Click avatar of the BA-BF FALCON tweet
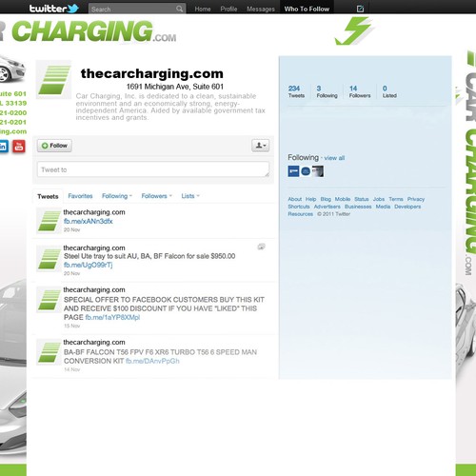This screenshot has width=476, height=476. click(x=49, y=352)
